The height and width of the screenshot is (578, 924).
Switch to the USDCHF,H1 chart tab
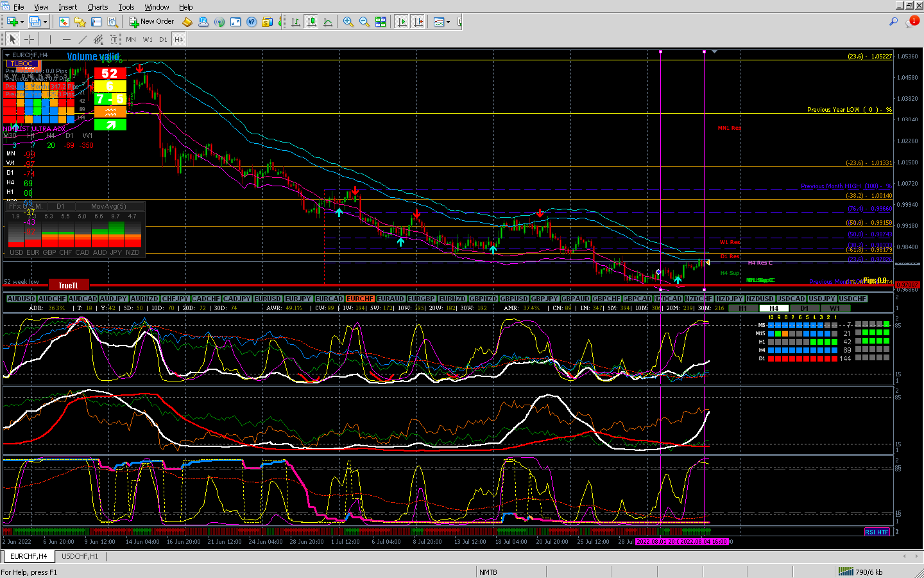point(80,556)
